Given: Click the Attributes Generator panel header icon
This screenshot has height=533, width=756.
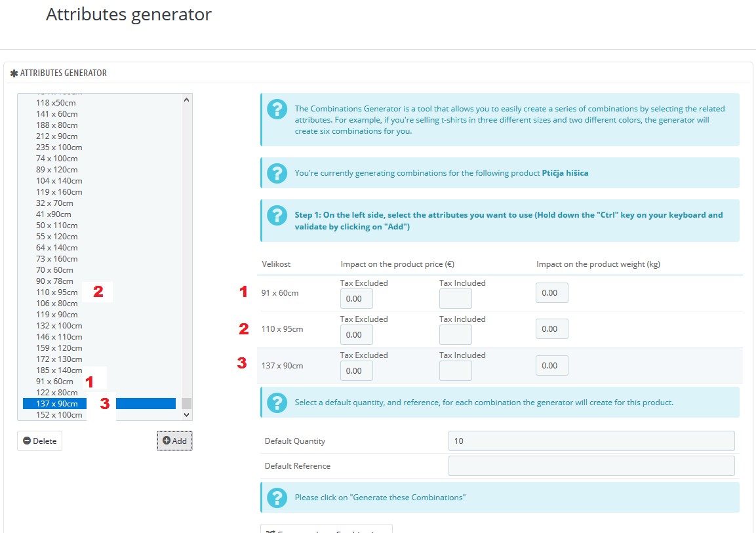Looking at the screenshot, I should (14, 73).
